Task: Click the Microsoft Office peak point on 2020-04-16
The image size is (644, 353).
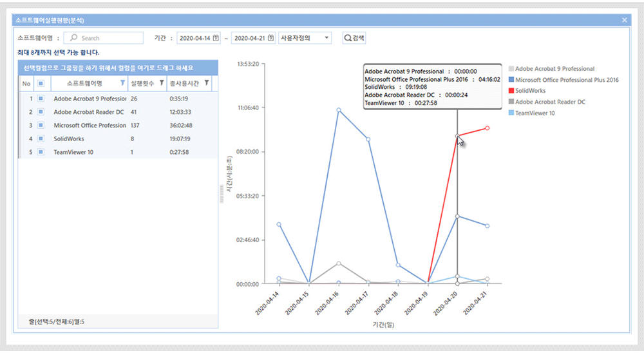Action: click(339, 110)
